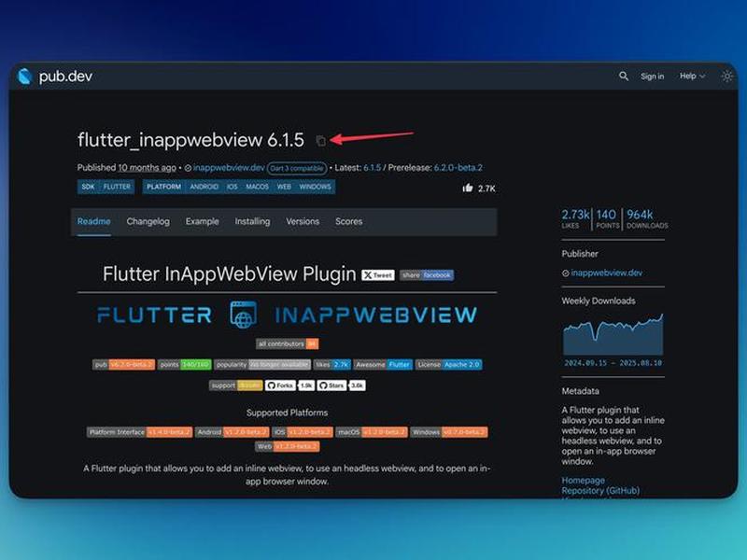Click the pub version badge

(123, 364)
